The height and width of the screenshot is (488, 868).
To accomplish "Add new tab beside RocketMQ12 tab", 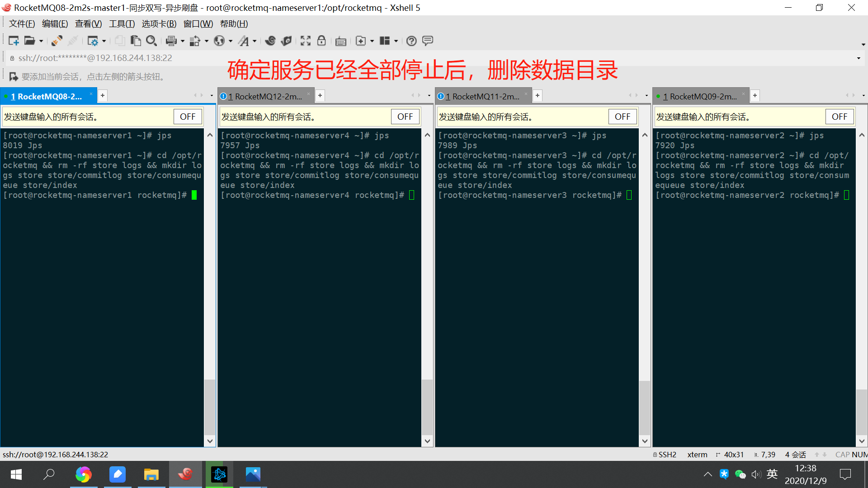I will point(320,95).
